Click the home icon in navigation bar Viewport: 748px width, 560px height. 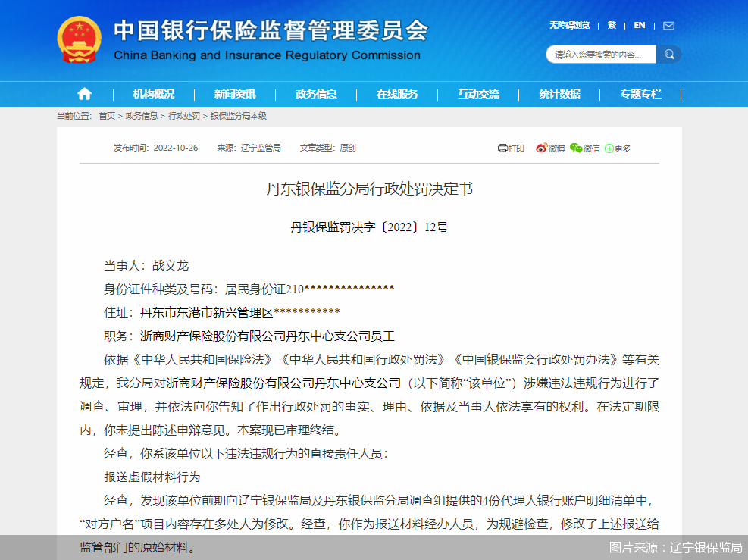tap(84, 94)
